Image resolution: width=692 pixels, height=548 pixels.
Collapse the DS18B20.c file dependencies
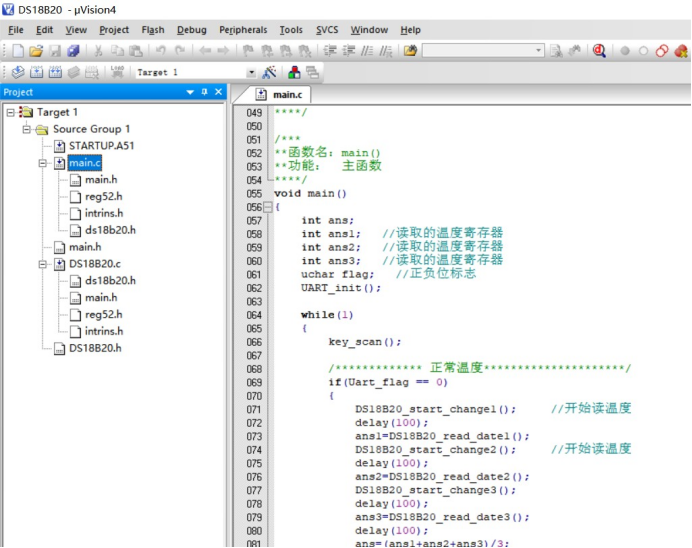coord(42,264)
